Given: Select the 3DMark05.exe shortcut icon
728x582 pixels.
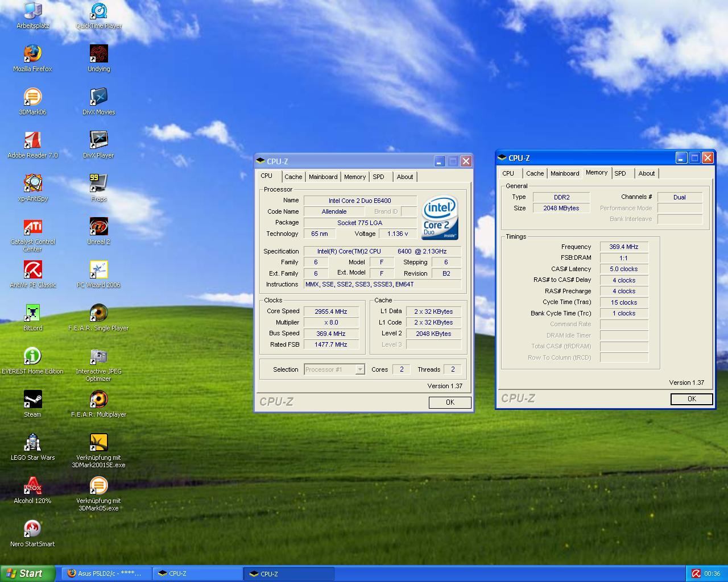Looking at the screenshot, I should coord(98,486).
